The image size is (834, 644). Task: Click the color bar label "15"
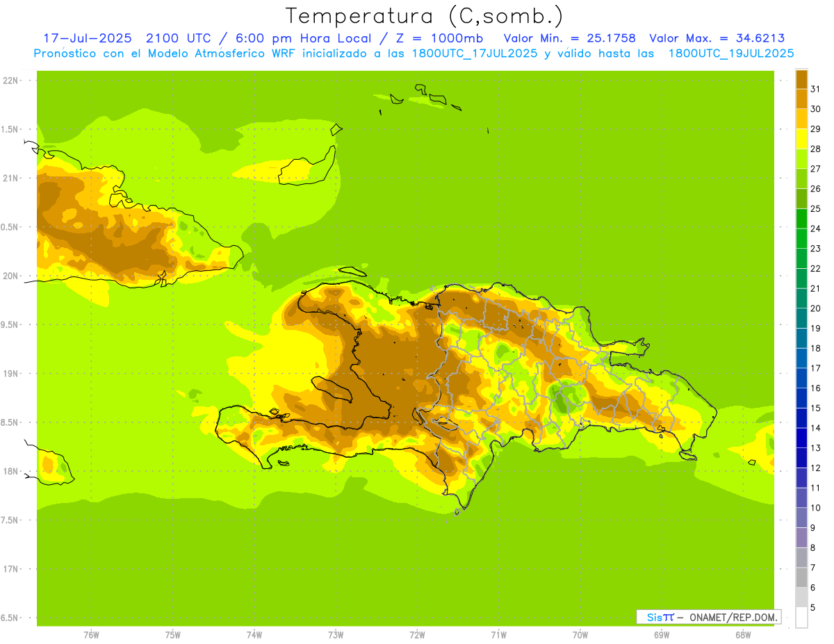pyautogui.click(x=815, y=408)
